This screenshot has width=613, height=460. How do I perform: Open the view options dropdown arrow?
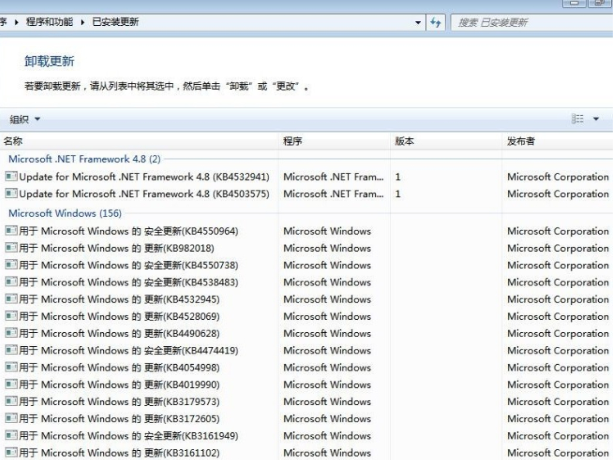pyautogui.click(x=596, y=119)
